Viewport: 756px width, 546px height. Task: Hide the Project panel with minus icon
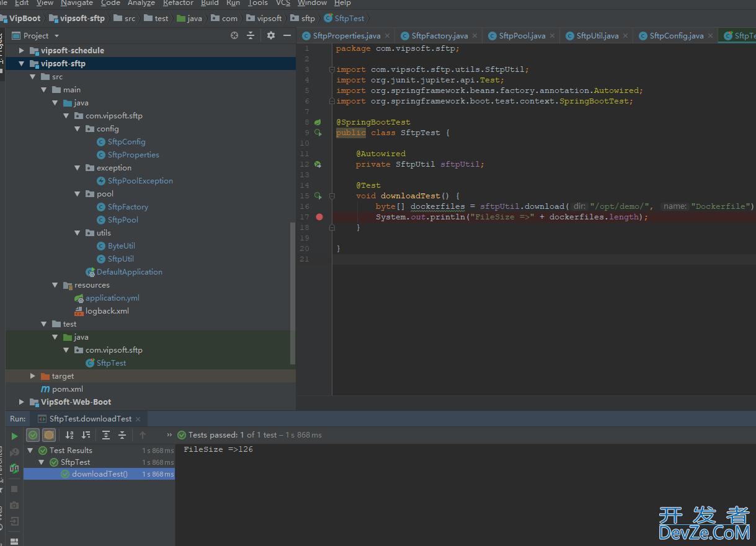(287, 35)
